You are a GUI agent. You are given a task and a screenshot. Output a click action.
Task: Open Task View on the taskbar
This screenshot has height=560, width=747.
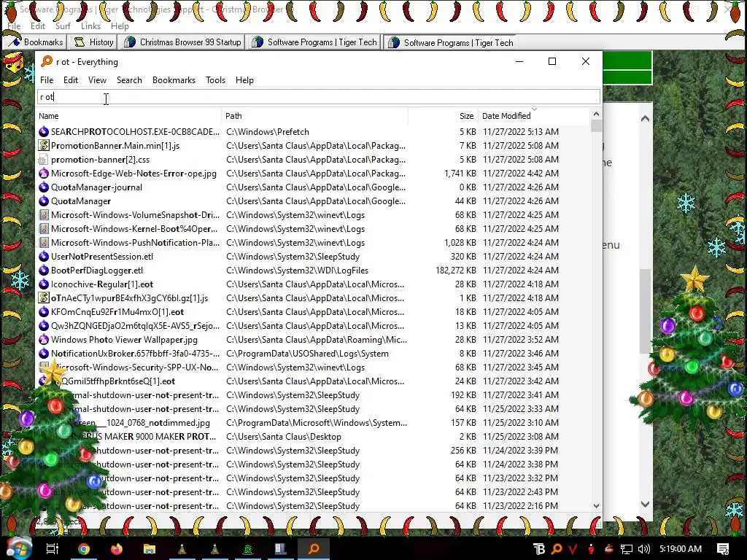[52, 549]
